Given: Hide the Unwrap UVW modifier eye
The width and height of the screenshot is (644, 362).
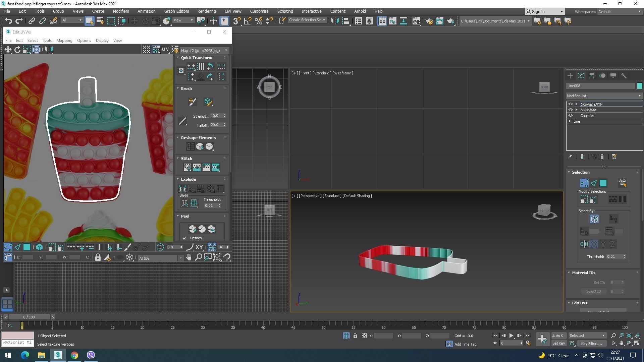Looking at the screenshot, I should (x=570, y=104).
